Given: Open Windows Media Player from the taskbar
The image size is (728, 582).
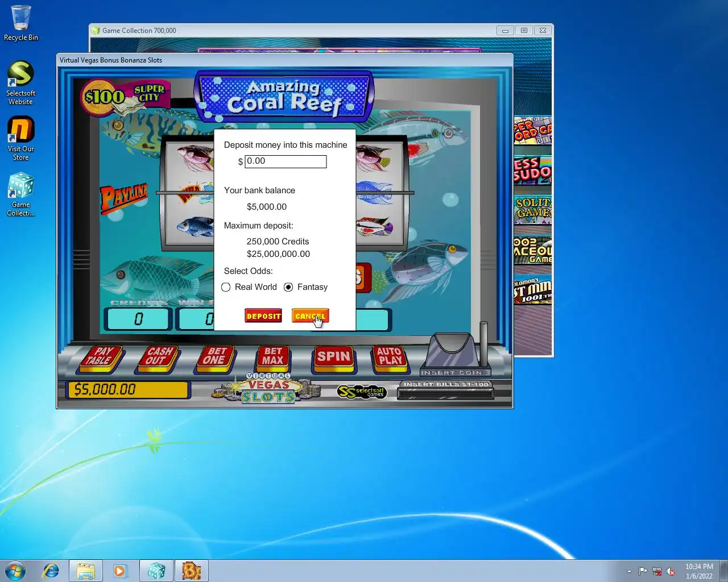Looking at the screenshot, I should click(x=120, y=571).
